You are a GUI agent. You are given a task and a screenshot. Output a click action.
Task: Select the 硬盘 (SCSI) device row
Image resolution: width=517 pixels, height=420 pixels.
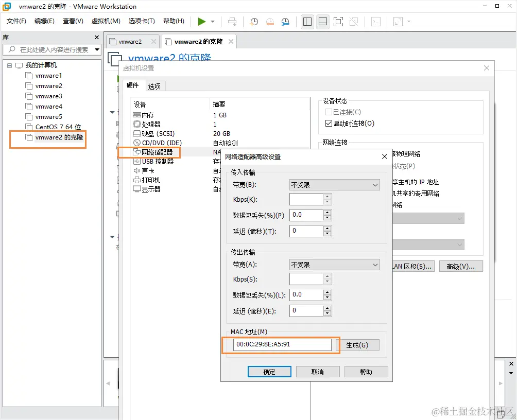tap(220, 133)
